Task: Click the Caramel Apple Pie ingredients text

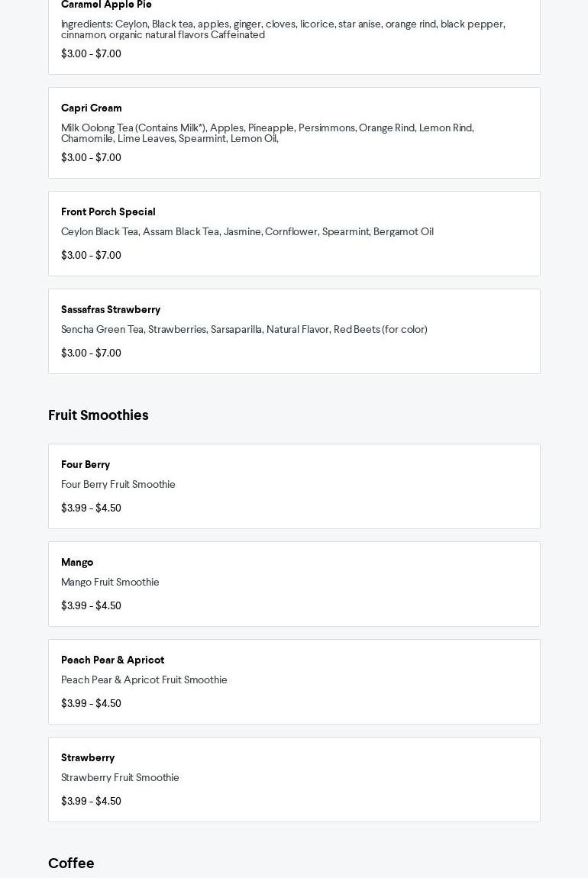Action: [283, 29]
